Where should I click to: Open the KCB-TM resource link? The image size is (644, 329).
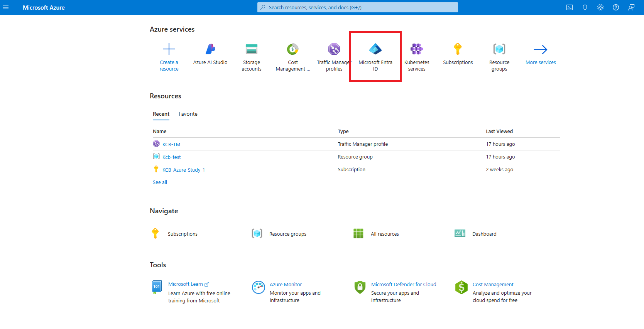coord(171,144)
